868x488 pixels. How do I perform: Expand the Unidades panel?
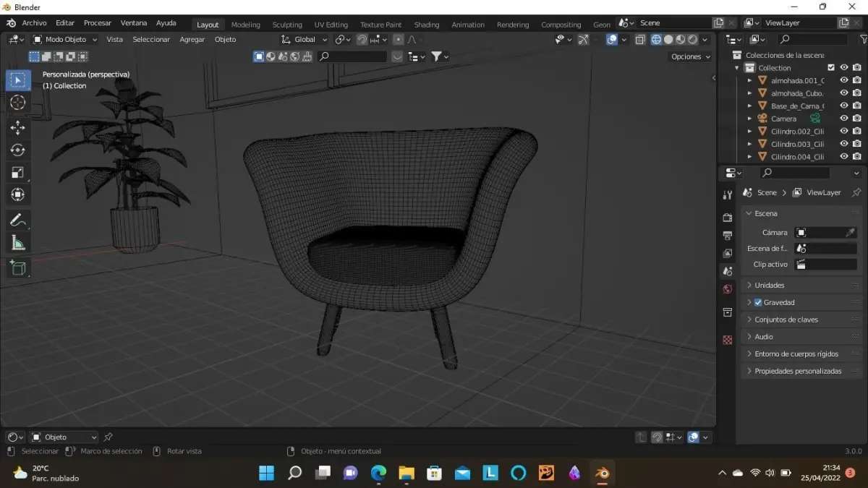801,285
